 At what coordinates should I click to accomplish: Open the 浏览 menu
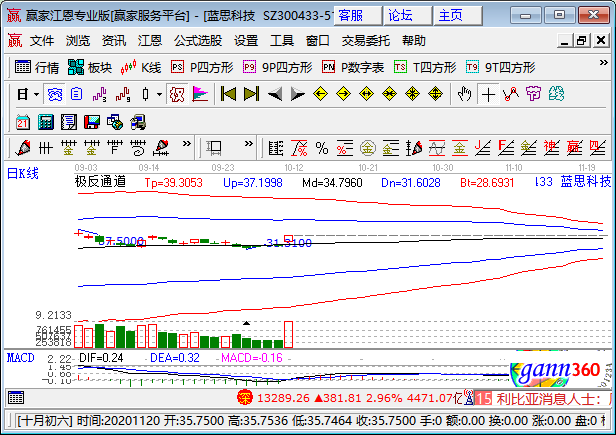point(78,40)
